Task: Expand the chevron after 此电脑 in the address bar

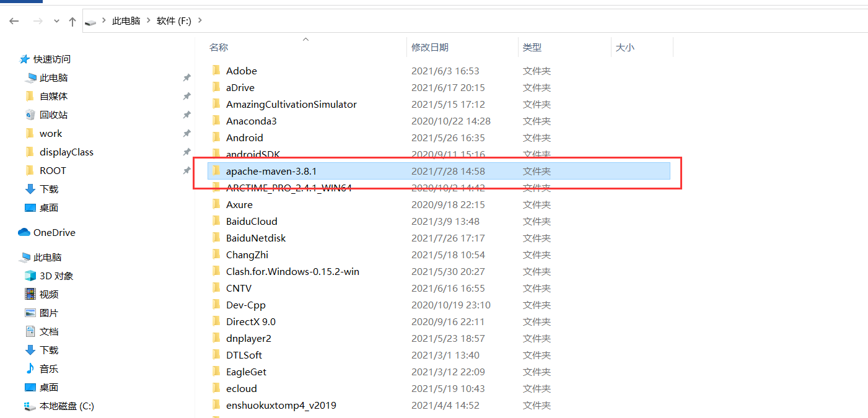Action: 149,20
